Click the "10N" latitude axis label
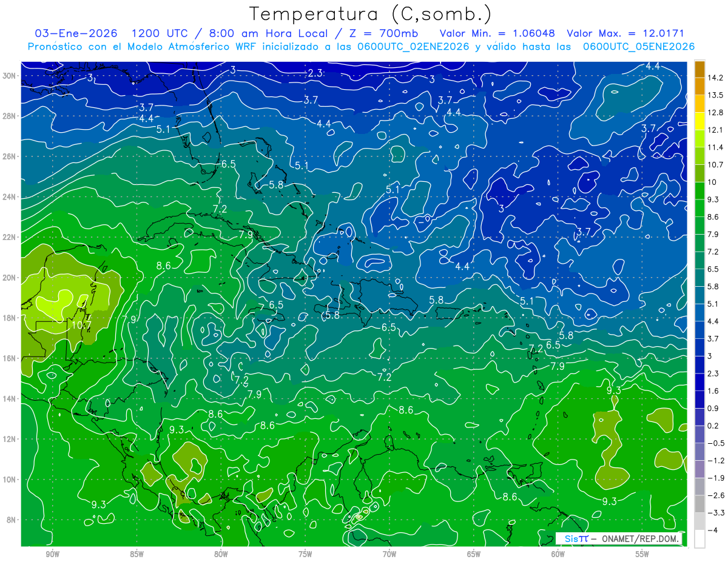The width and height of the screenshot is (728, 562). tap(10, 479)
